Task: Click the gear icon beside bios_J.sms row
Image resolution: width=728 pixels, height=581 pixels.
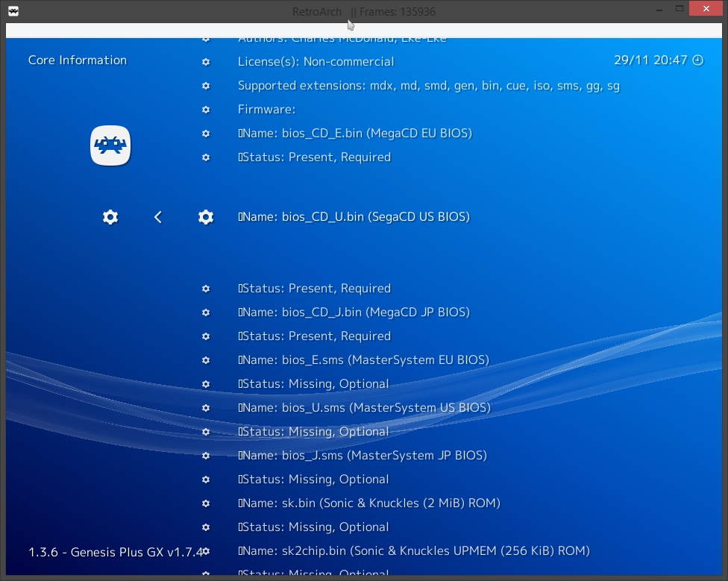Action: 206,456
